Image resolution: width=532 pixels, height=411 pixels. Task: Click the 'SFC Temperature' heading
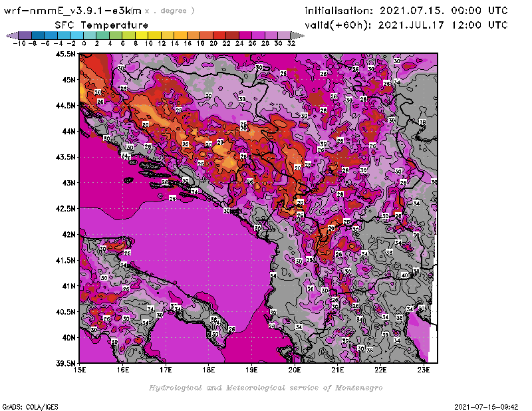tap(102, 25)
